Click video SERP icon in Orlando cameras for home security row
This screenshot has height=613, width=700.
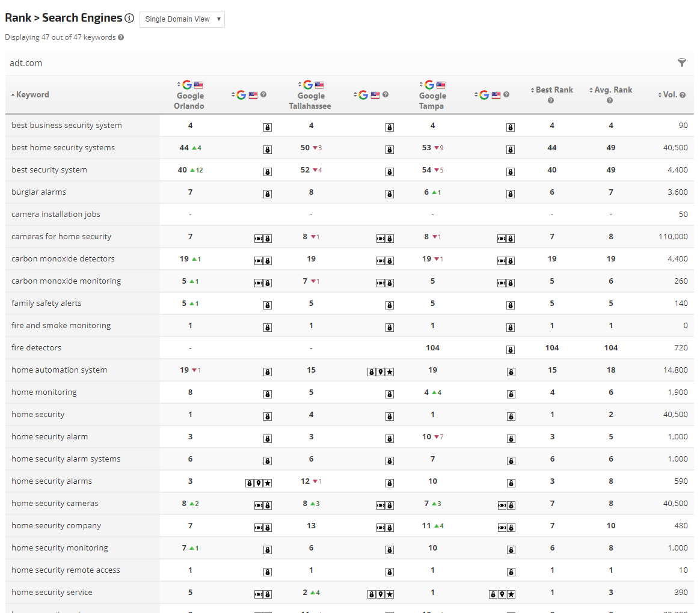click(259, 239)
